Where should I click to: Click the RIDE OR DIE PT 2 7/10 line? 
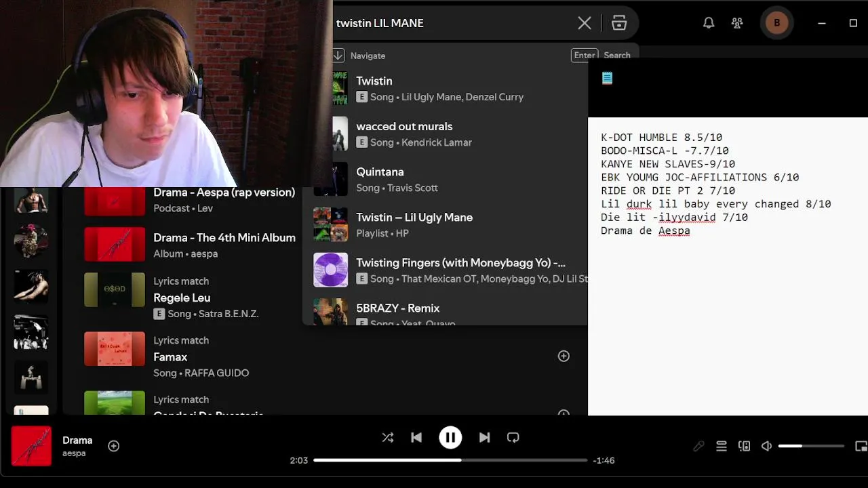pyautogui.click(x=668, y=191)
